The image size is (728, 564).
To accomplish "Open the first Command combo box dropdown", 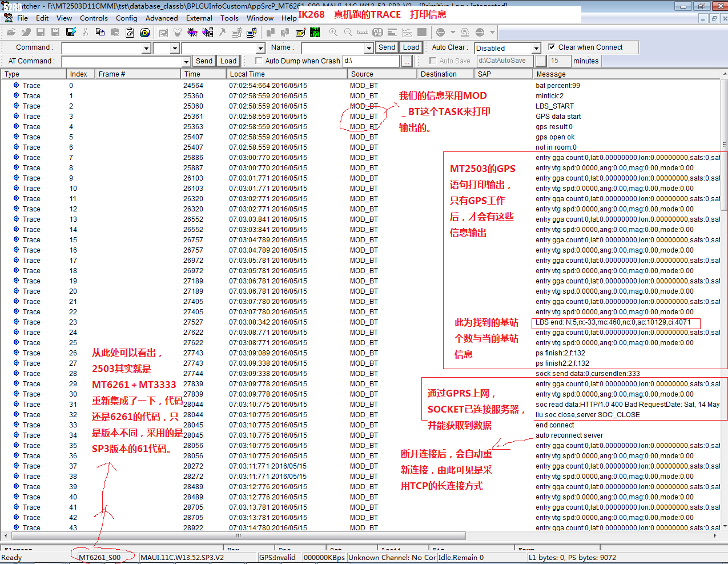I will (x=146, y=48).
